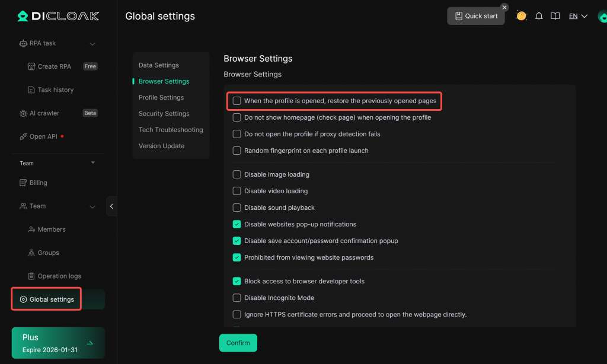Image resolution: width=607 pixels, height=364 pixels.
Task: Collapse the RPA task section chevron
Action: click(92, 43)
